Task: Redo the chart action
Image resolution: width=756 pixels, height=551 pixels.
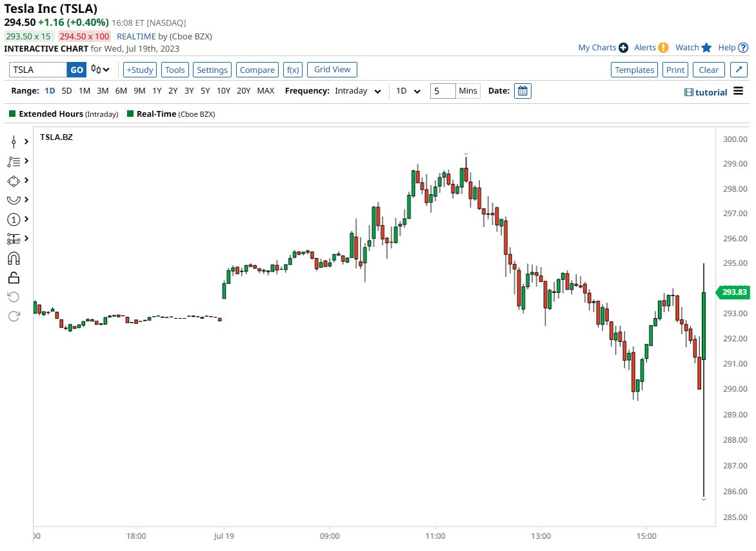Action: tap(14, 316)
